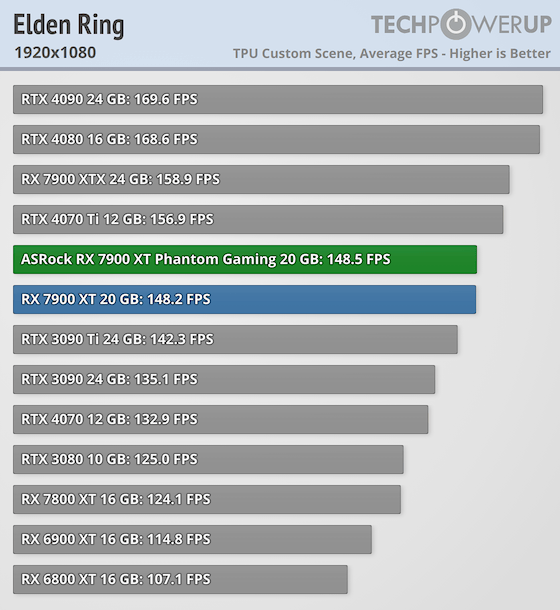Screen dimensions: 560x610
Task: Select the RTX 4070 12 GB bar
Action: [x=221, y=419]
